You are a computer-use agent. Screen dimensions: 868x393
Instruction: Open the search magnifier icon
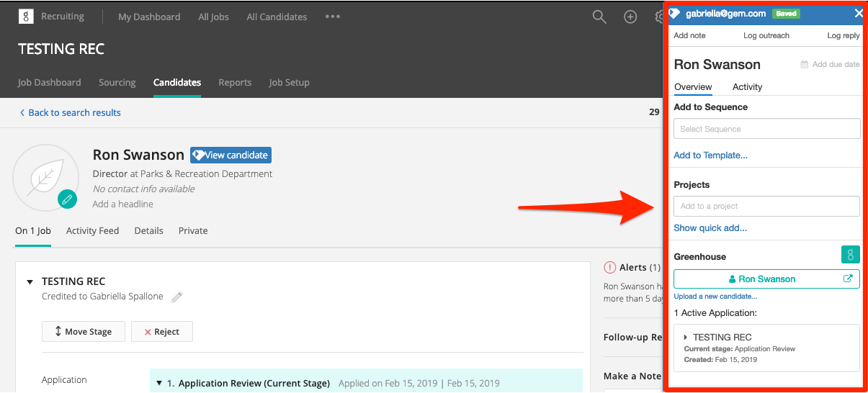(599, 17)
